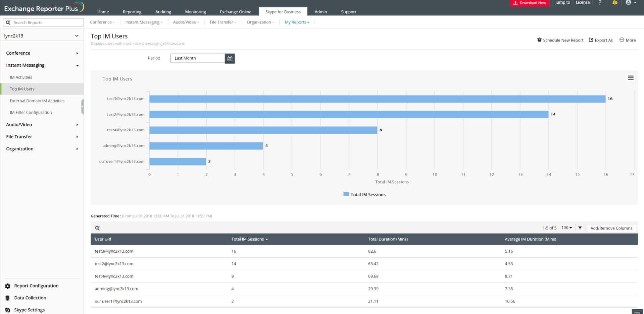Image resolution: width=644 pixels, height=314 pixels.
Task: Select the Skype for Business tab
Action: [x=283, y=12]
